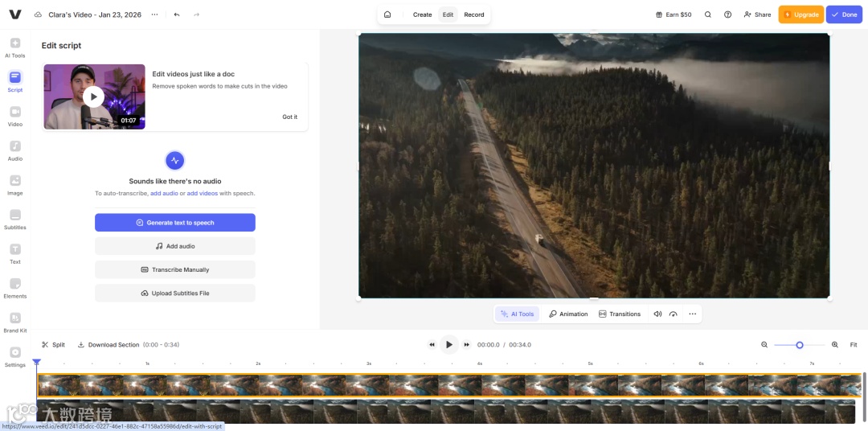Click the speed gauge icon
This screenshot has height=431, width=868.
tap(674, 314)
